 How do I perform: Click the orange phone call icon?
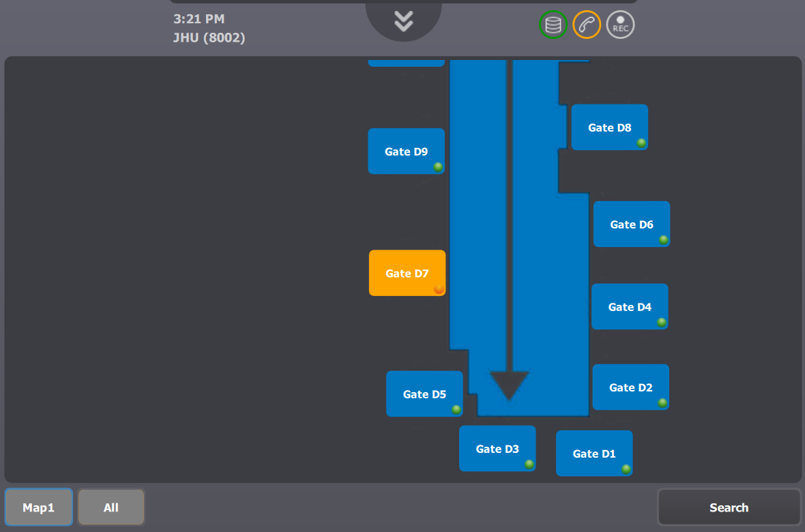click(587, 25)
